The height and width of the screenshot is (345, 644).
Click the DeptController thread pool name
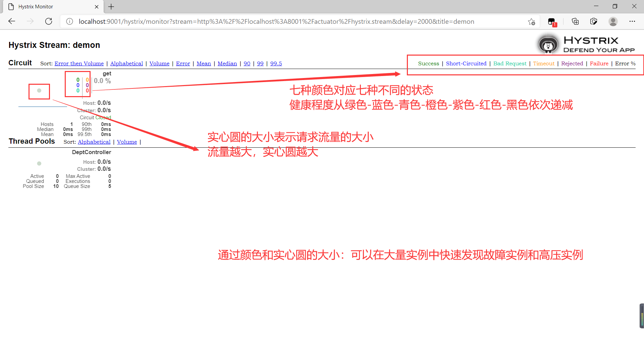(92, 152)
